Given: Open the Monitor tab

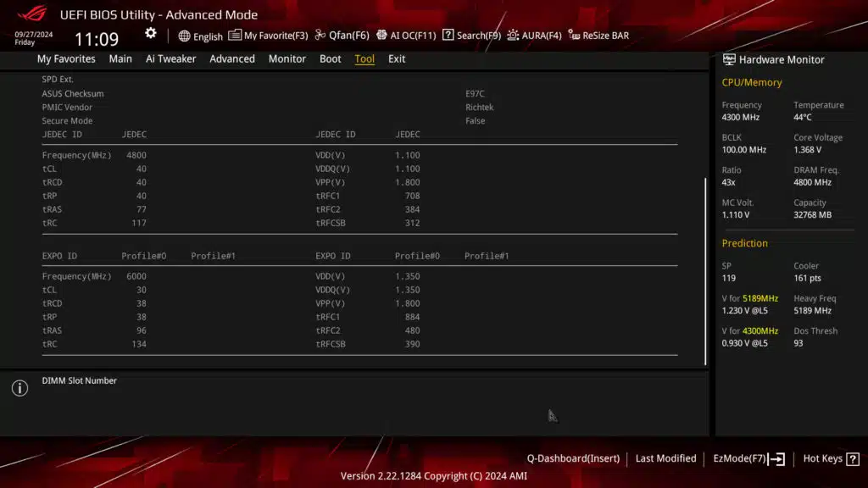Looking at the screenshot, I should 287,58.
